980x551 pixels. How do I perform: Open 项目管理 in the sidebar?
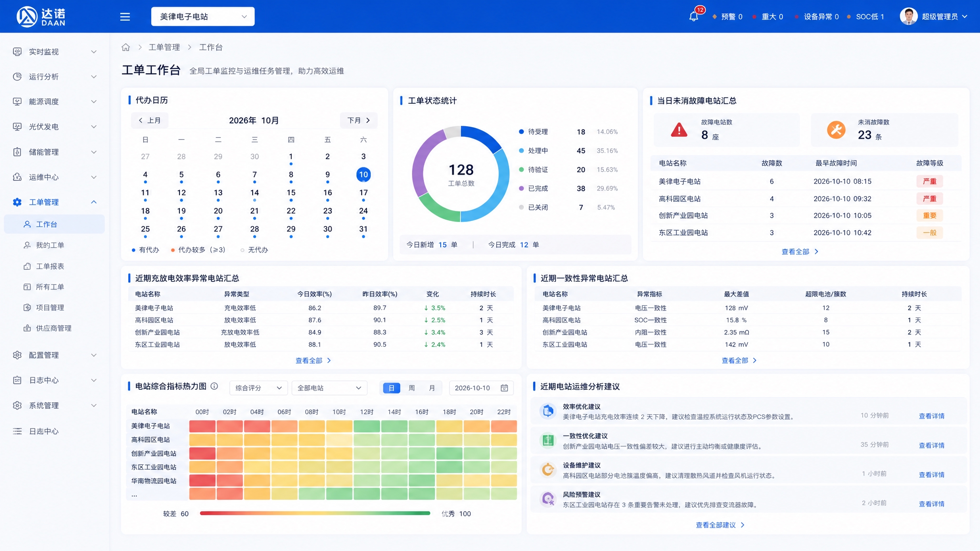[50, 308]
